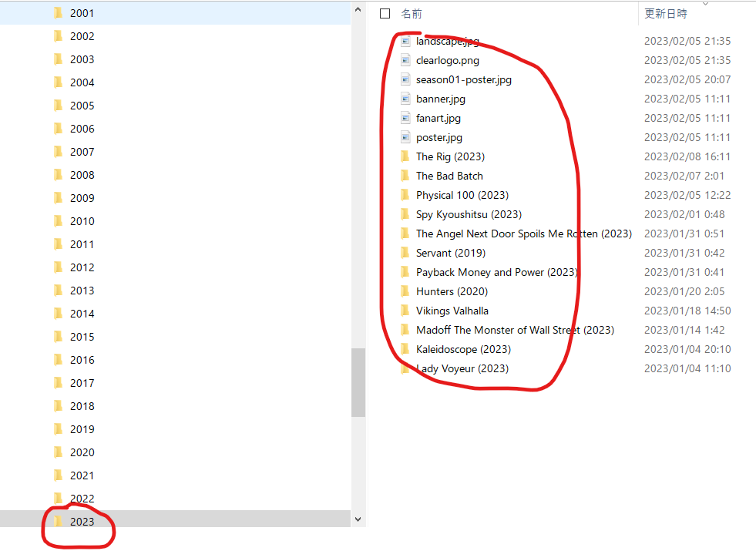The image size is (756, 551).
Task: Click the date 2023/01/18 14:50
Action: (687, 311)
